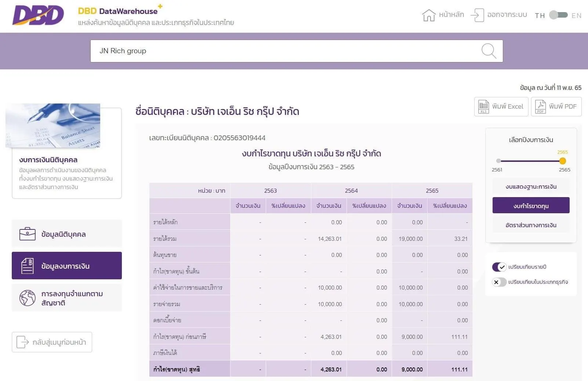Click the briefcase icon for ข้อมูลนิติบุคคล
The height and width of the screenshot is (381, 588).
coord(28,234)
